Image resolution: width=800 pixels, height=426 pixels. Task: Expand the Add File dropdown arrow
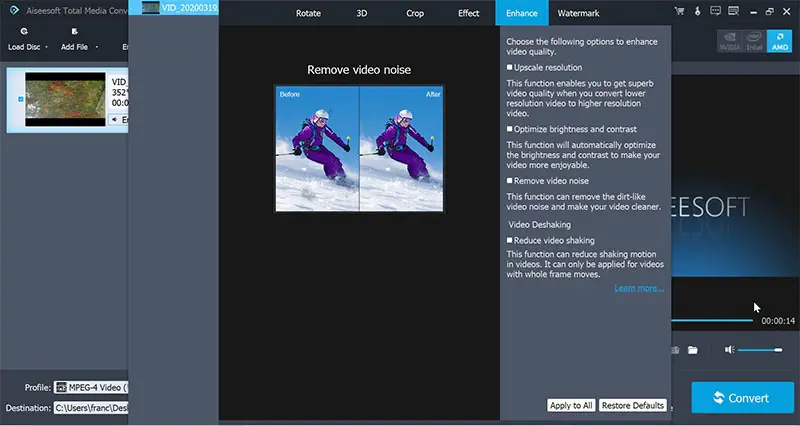[x=96, y=47]
